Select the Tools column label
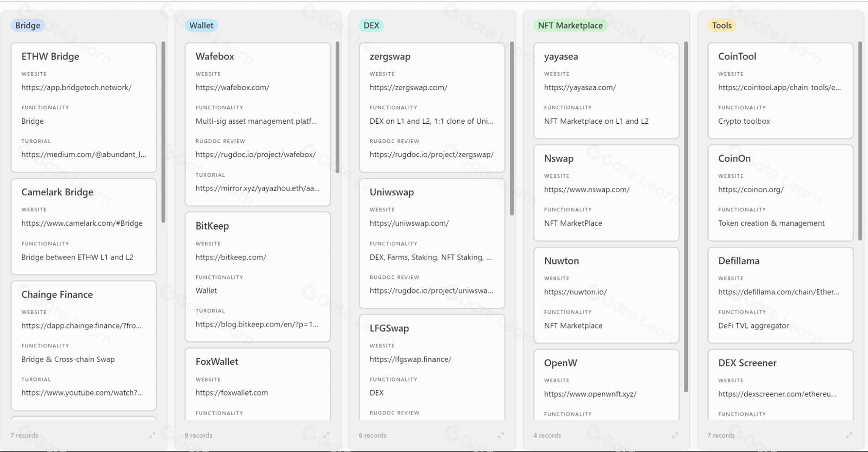Screen dimensions: 868x452 [722, 25]
